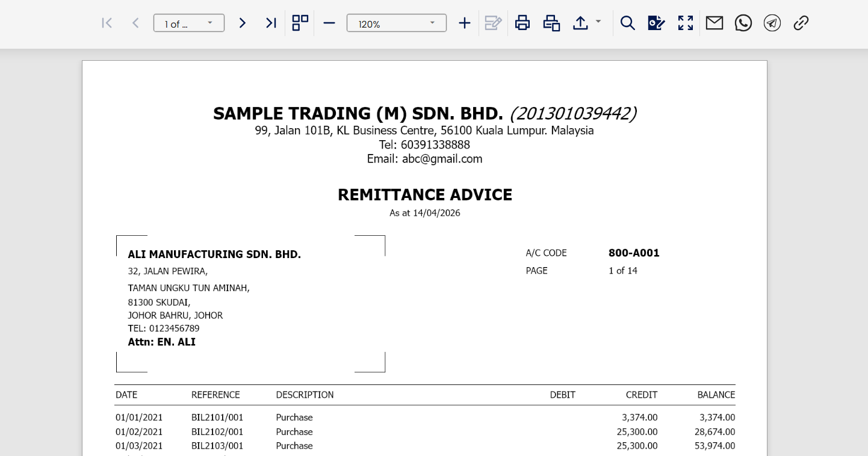The width and height of the screenshot is (868, 456).
Task: Click the BIL2101/001 reference entry
Action: point(217,417)
